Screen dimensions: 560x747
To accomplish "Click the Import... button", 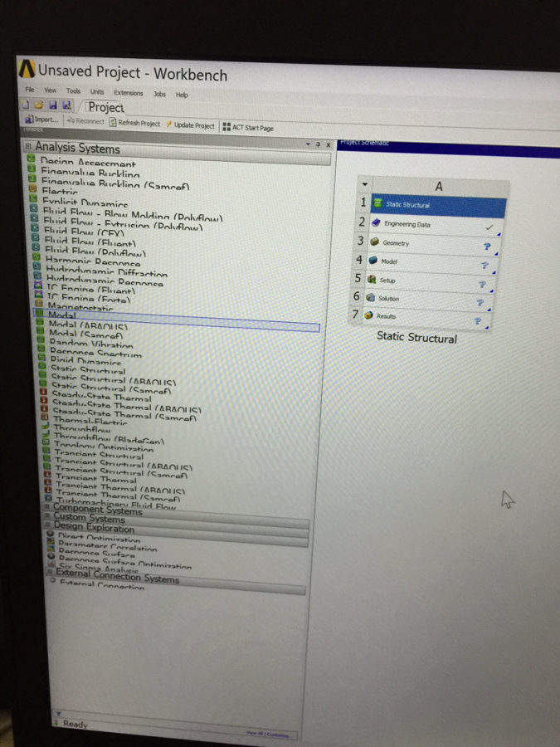I will [x=41, y=119].
